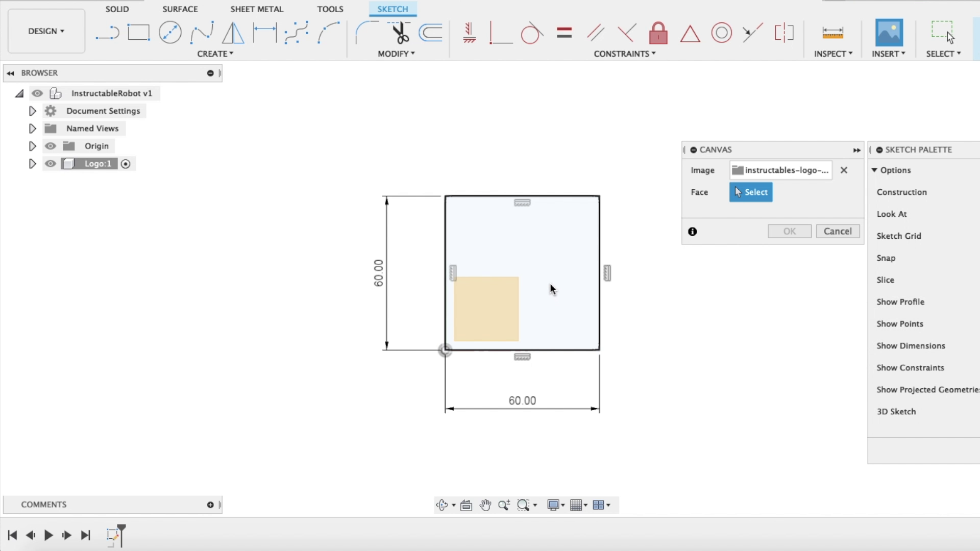Open the CONSTRAINTS dropdown menu
Image resolution: width=980 pixels, height=551 pixels.
624,54
